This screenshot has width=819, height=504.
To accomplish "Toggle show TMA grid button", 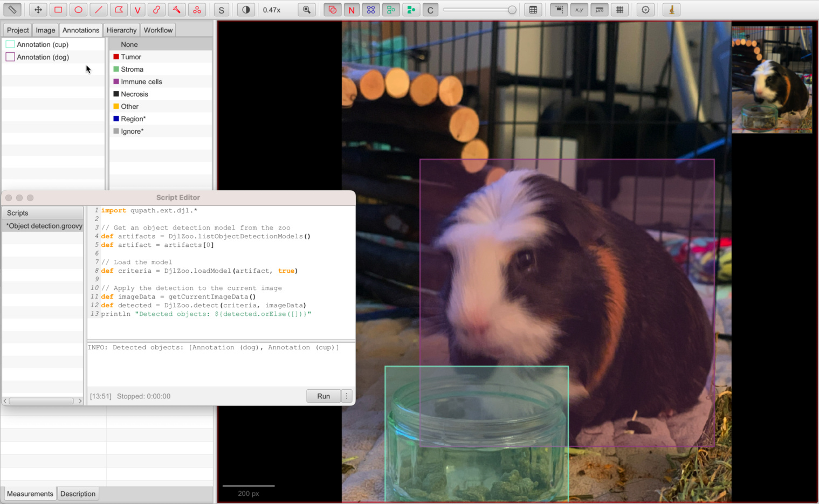I will [x=371, y=10].
